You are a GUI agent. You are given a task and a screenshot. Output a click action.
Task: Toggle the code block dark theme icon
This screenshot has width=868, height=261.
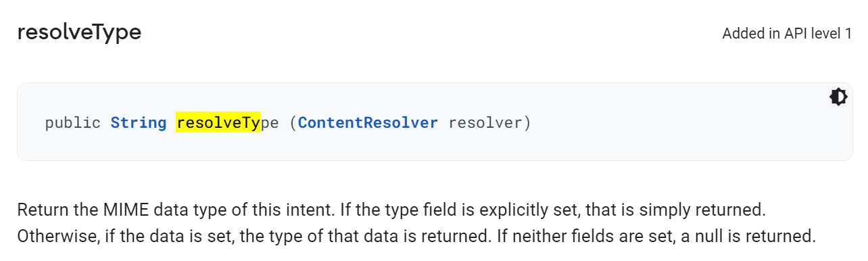(838, 97)
